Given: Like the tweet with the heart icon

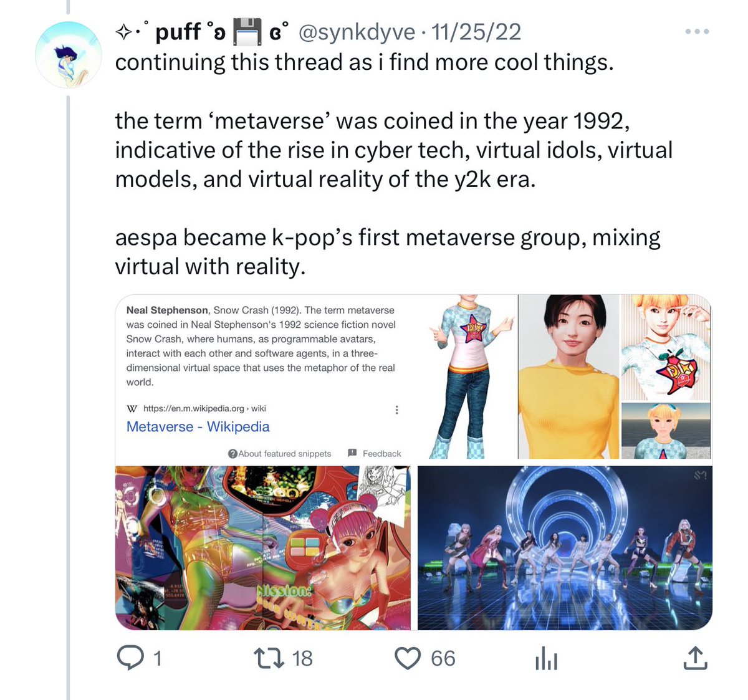Looking at the screenshot, I should (408, 658).
